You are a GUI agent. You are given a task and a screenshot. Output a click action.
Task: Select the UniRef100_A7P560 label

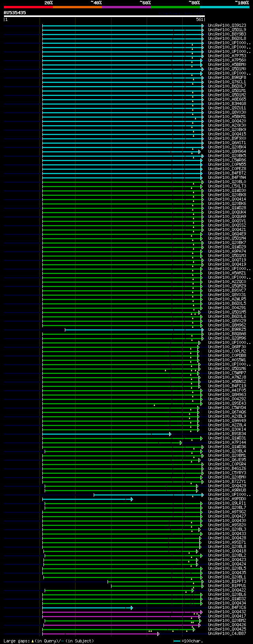227,60
